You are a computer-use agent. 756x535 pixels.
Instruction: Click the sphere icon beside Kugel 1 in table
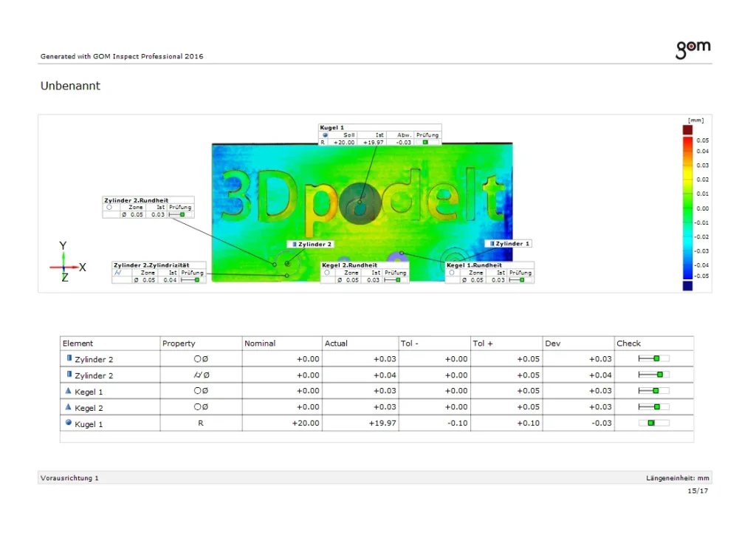[x=69, y=423]
